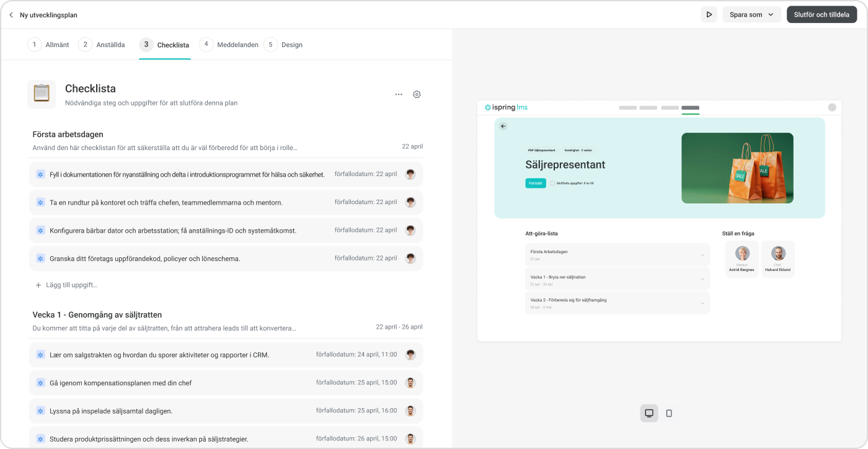Switch to the Allmänt tab
This screenshot has height=449, width=868.
[x=48, y=45]
